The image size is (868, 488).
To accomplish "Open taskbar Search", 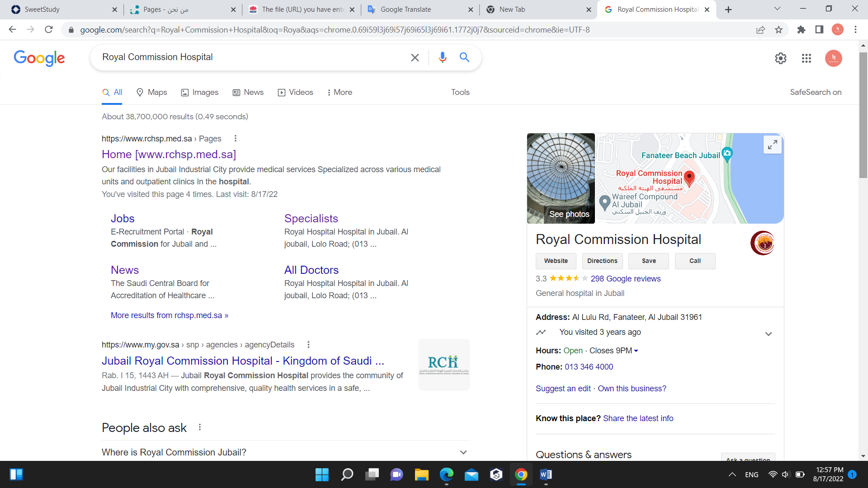I will pos(347,474).
